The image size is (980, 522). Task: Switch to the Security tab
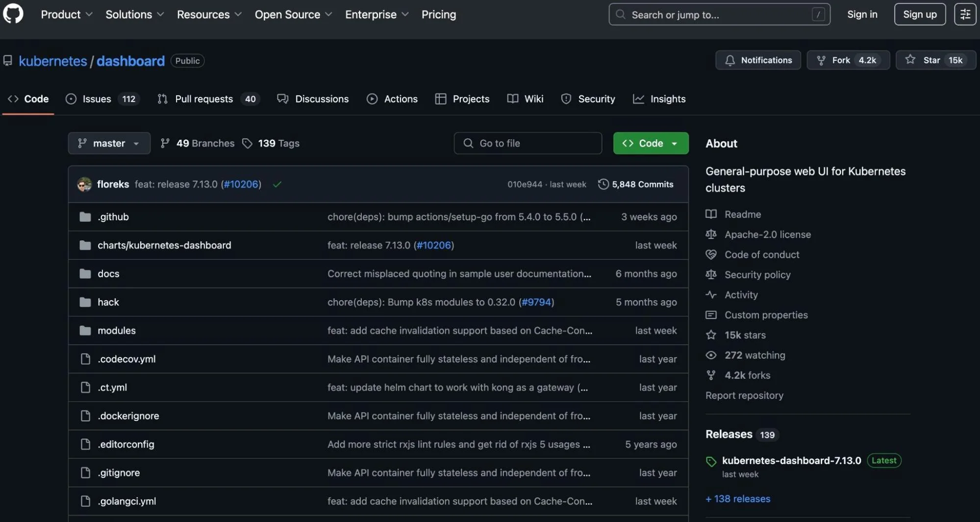pyautogui.click(x=588, y=99)
